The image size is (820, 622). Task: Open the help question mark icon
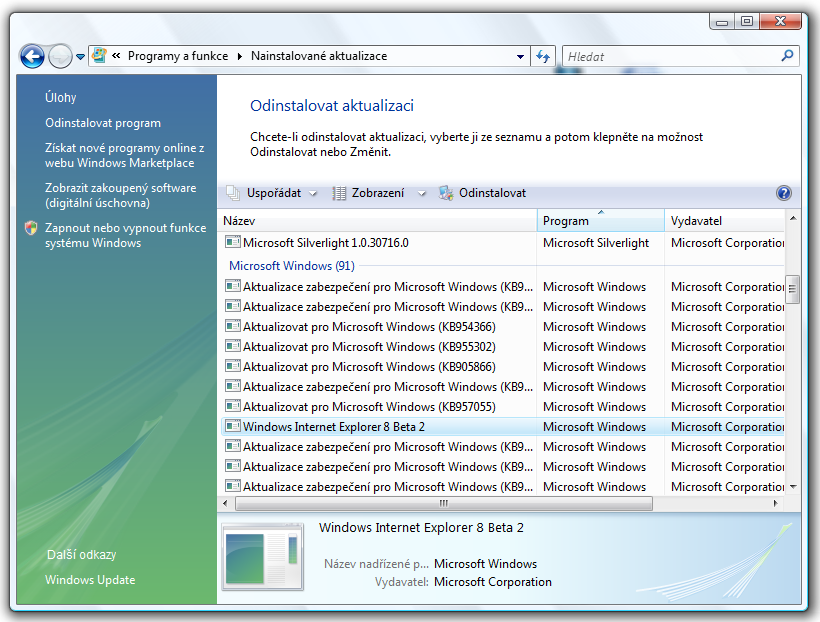pyautogui.click(x=783, y=193)
